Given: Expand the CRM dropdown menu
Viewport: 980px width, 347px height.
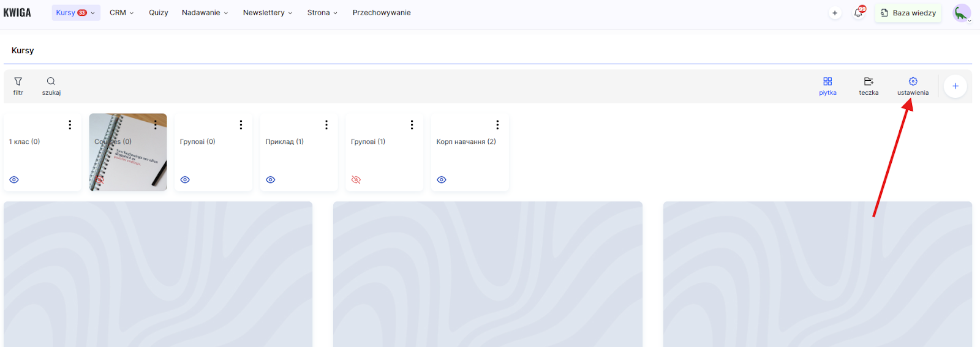Looking at the screenshot, I should [121, 13].
